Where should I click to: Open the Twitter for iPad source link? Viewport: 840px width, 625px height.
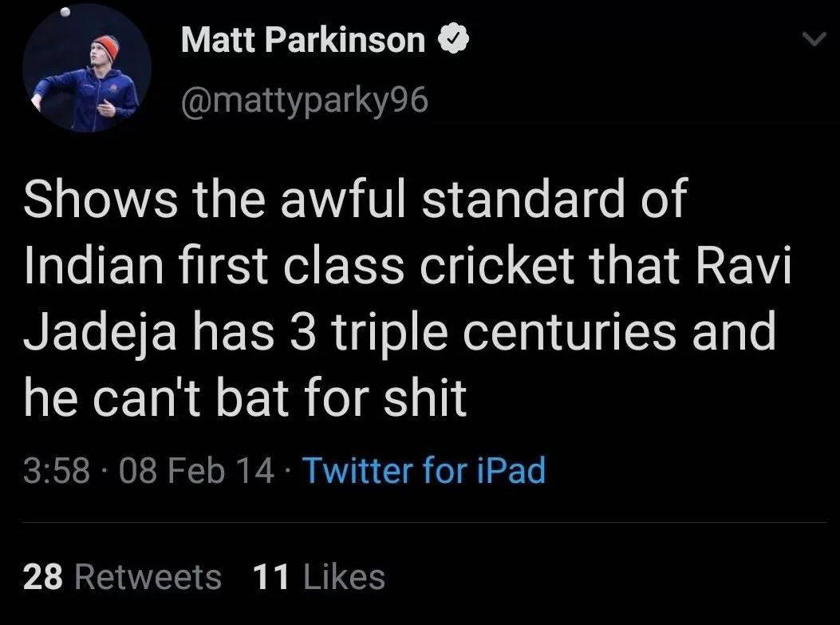pos(424,469)
